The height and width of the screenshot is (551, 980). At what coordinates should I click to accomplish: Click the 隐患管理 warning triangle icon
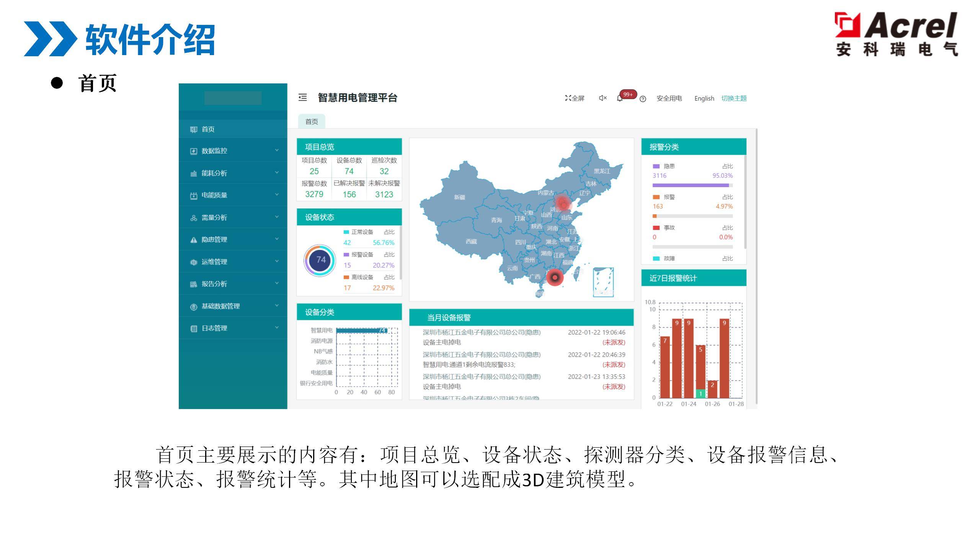point(194,240)
